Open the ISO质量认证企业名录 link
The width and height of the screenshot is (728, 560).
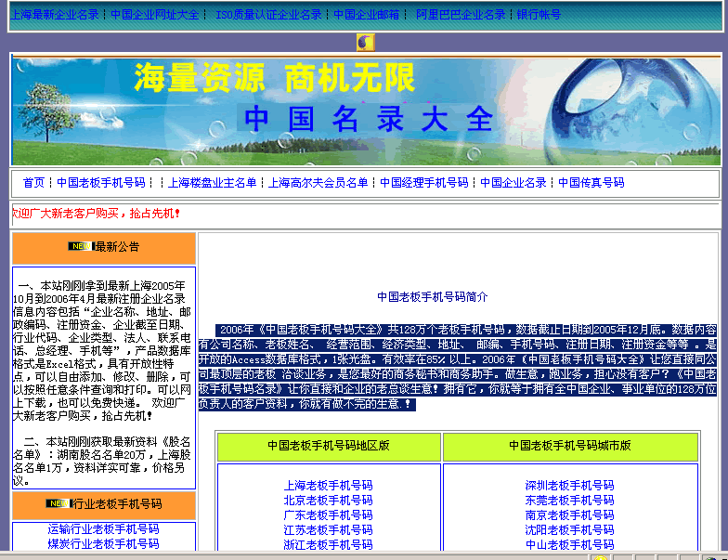pos(268,15)
